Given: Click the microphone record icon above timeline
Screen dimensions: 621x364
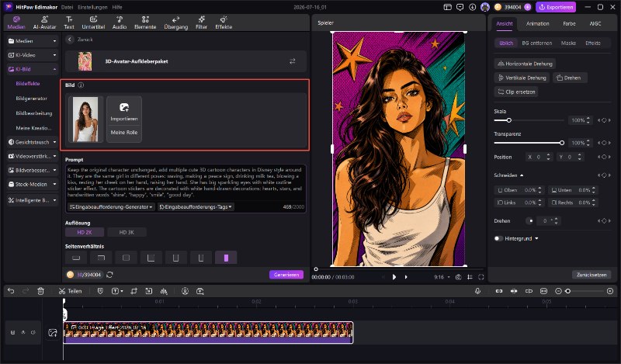Looking at the screenshot, I should pos(477,291).
